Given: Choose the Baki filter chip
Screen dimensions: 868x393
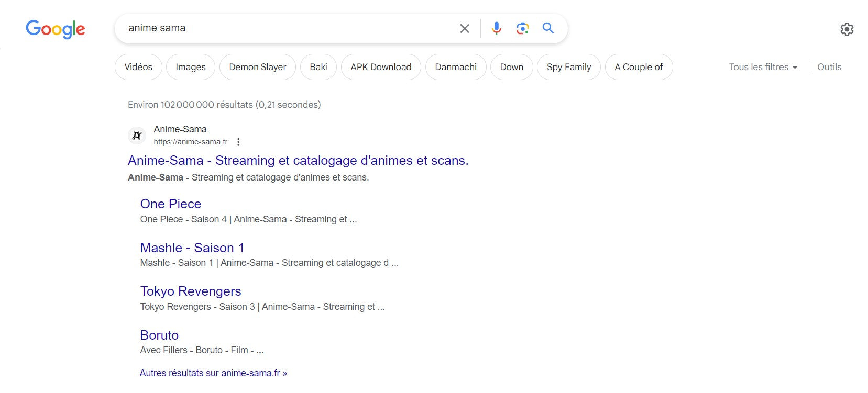Looking at the screenshot, I should point(318,67).
